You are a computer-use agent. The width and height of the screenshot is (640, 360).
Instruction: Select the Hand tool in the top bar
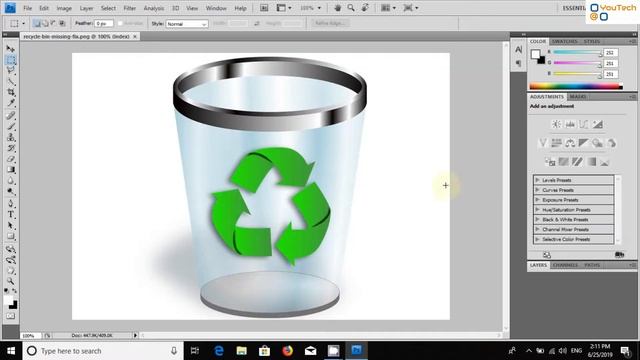[337, 8]
